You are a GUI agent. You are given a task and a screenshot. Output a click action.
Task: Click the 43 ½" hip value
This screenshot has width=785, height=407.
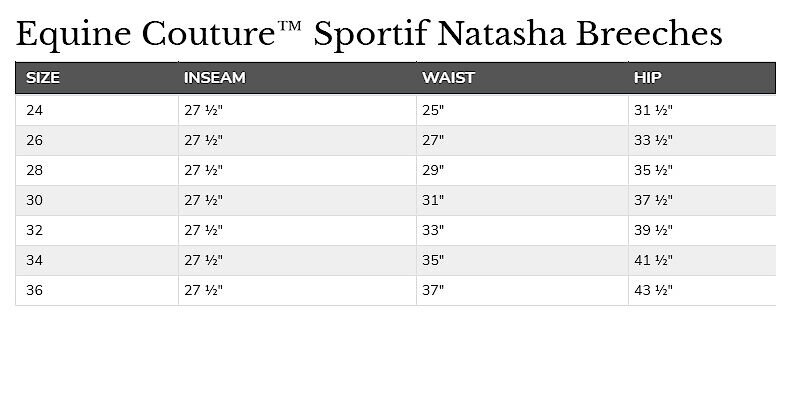[654, 290]
